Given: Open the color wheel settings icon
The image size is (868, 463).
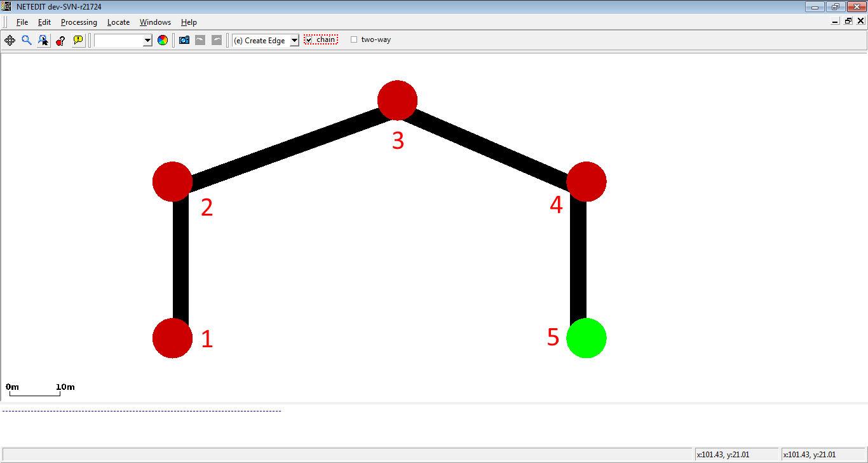Looking at the screenshot, I should click(x=163, y=40).
